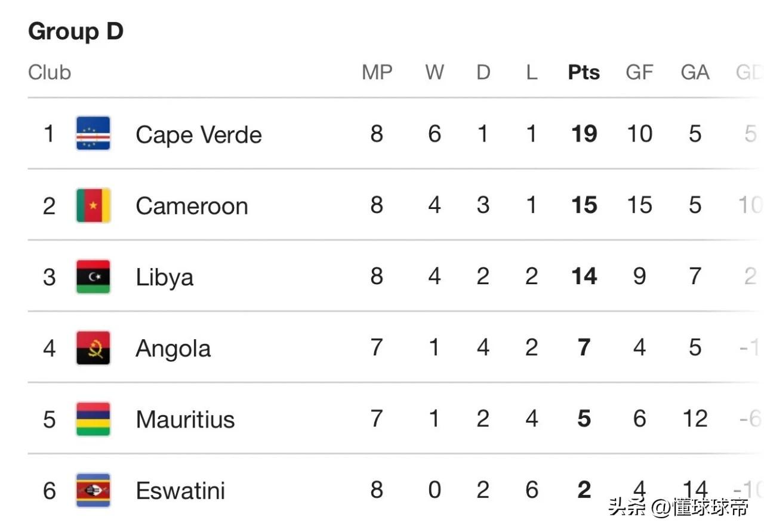Open the Mauritius team row
This screenshot has width=764, height=532.
(394, 419)
